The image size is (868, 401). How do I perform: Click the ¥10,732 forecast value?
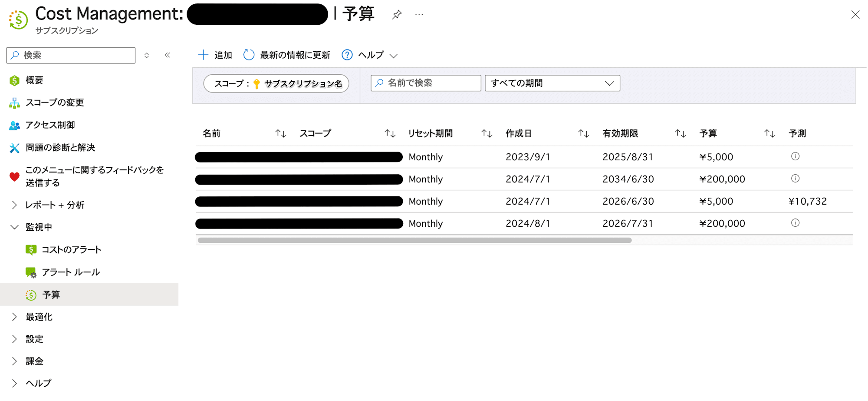tap(808, 202)
